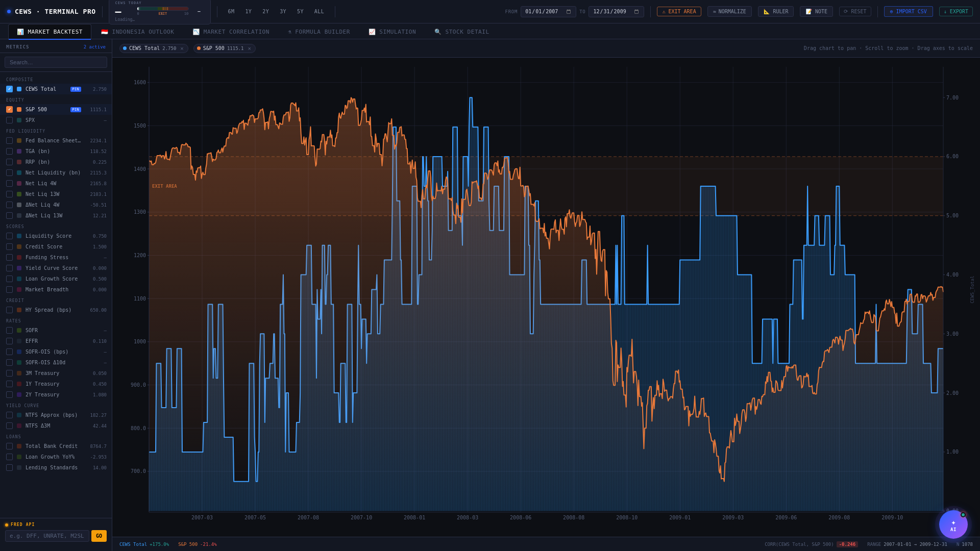Enable the SPX metric checkbox

pos(10,120)
